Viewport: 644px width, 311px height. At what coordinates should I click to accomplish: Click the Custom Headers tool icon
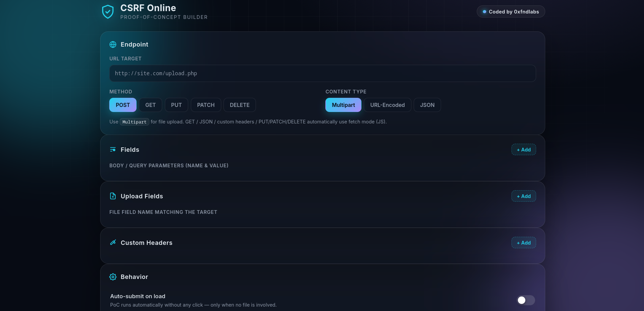tap(113, 243)
